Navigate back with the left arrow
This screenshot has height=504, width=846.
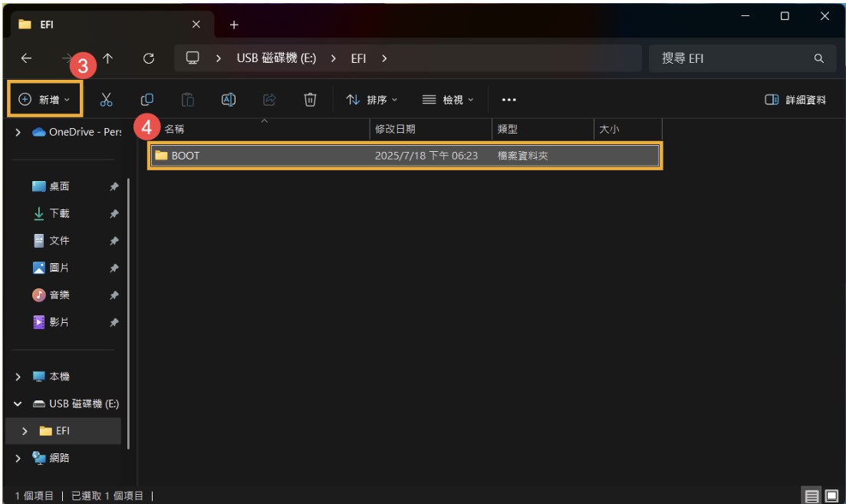click(x=26, y=58)
